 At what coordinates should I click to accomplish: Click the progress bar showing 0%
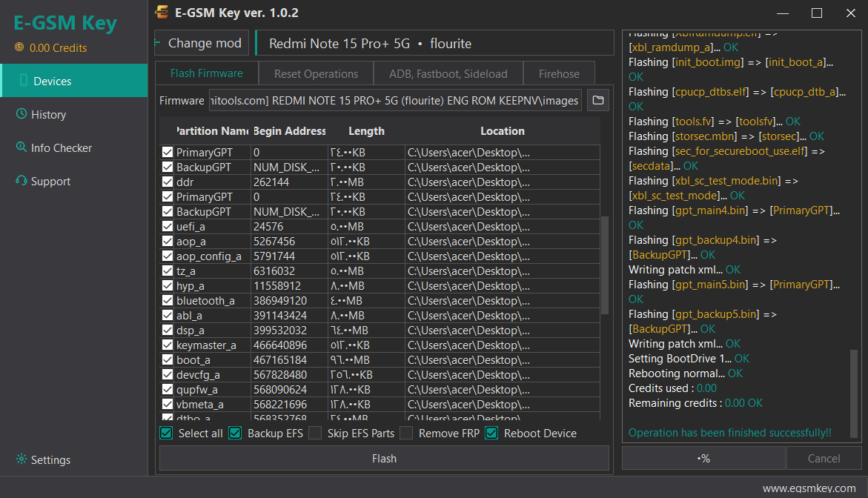703,458
